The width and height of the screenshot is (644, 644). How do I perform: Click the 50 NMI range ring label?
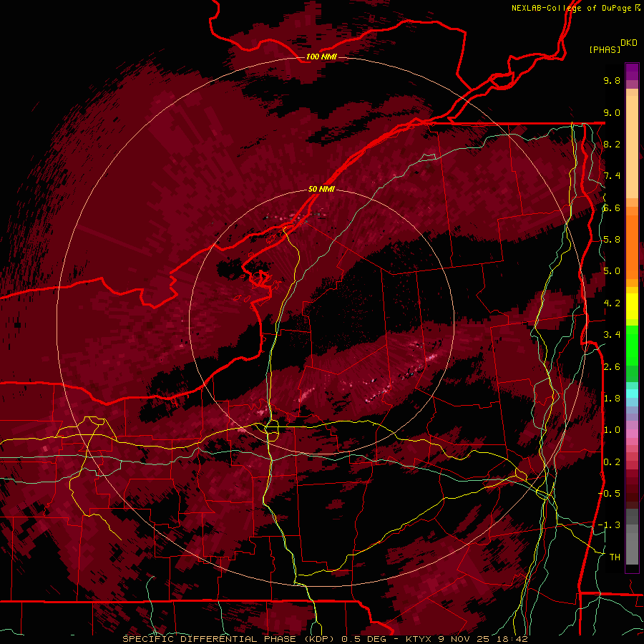point(321,190)
